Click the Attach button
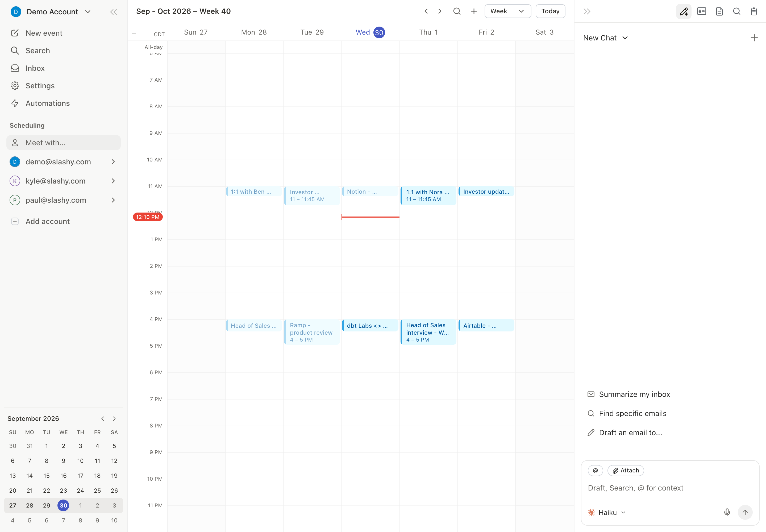This screenshot has width=766, height=532. (626, 470)
